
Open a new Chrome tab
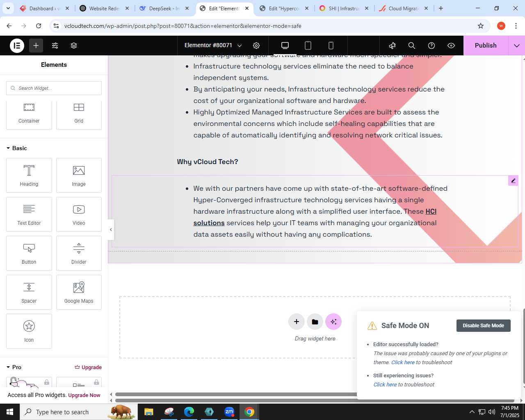coord(441,8)
